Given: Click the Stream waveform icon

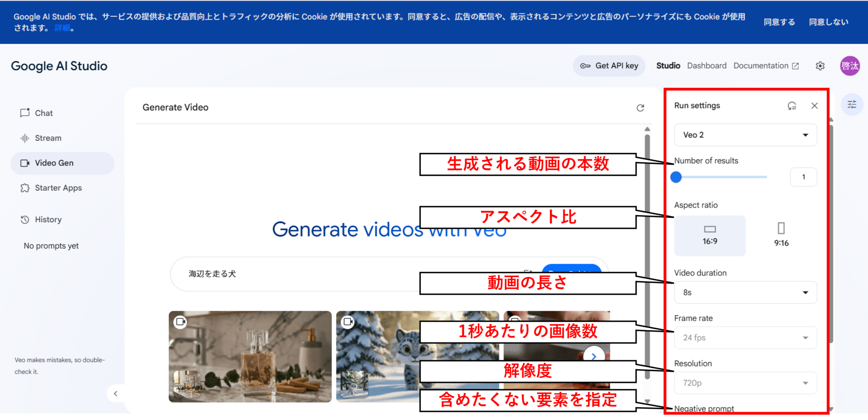Looking at the screenshot, I should tap(25, 138).
